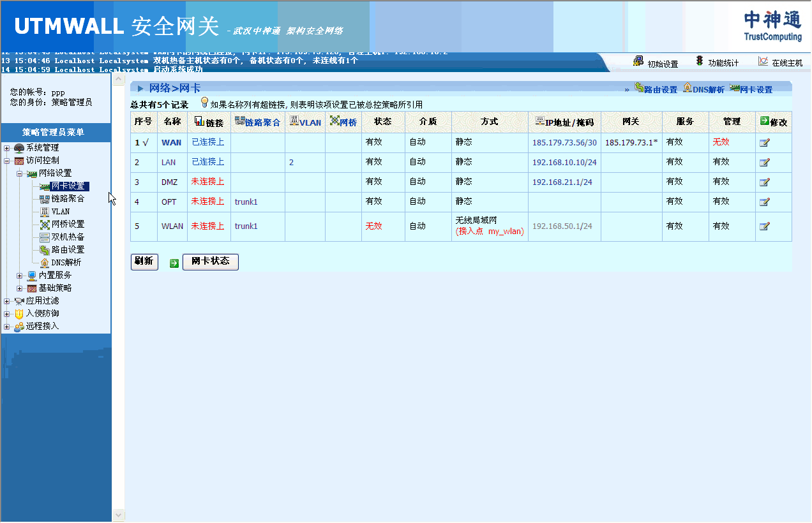Open 在线主机 online hosts icon
The height and width of the screenshot is (523, 812).
tap(763, 61)
